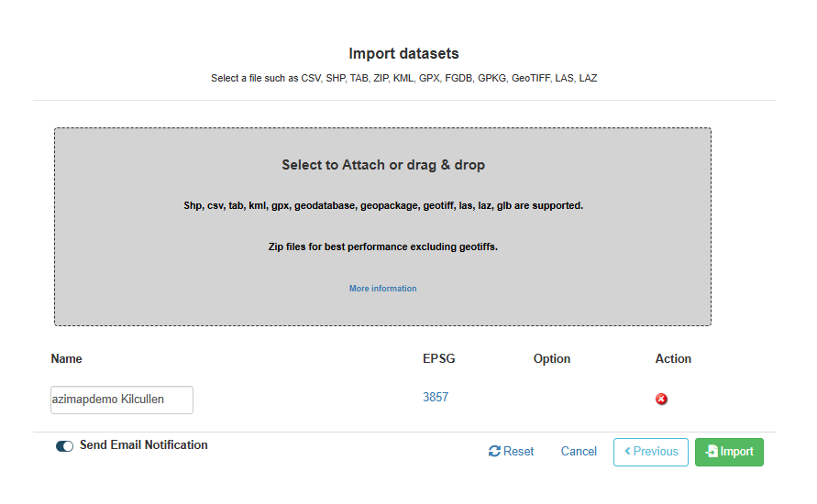Click the Reset button text
The width and height of the screenshot is (817, 504).
tap(518, 452)
